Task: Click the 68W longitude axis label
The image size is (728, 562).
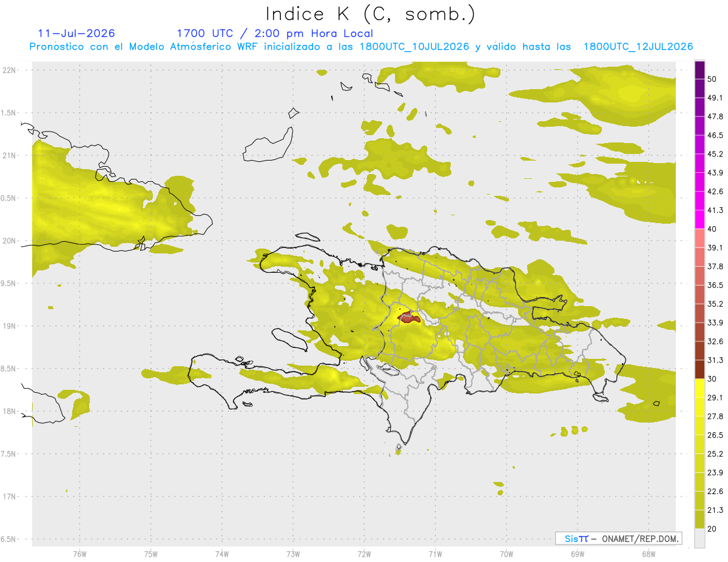Action: click(649, 554)
